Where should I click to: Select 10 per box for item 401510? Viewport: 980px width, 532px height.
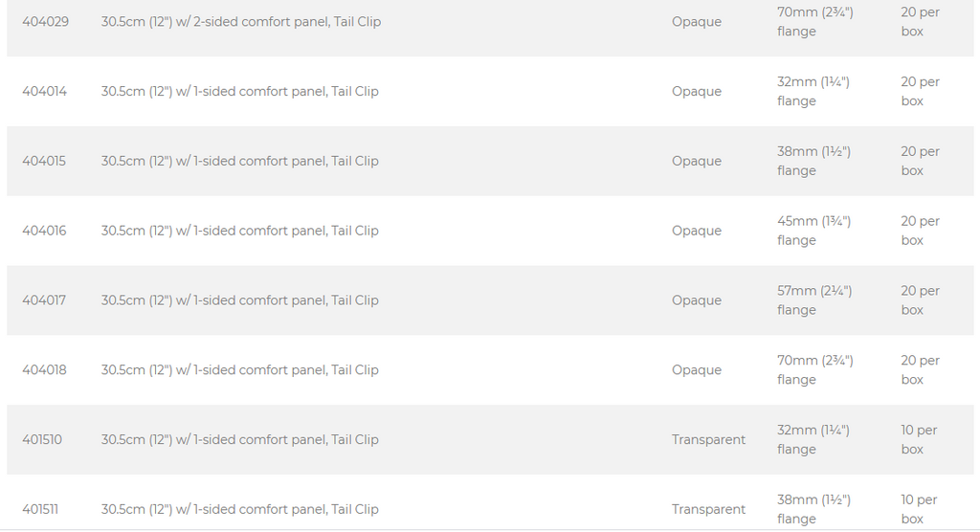[919, 440]
